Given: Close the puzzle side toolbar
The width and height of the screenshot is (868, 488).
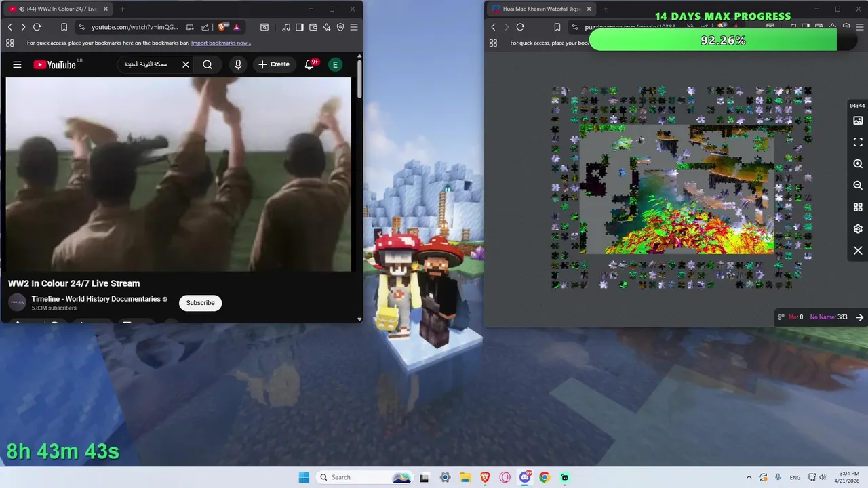Looking at the screenshot, I should pos(858,251).
